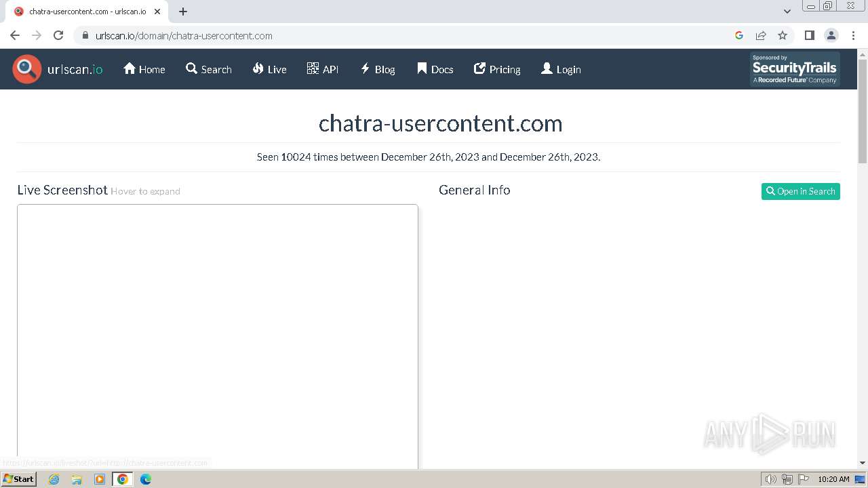Click Open in Search button
The width and height of the screenshot is (868, 488).
click(800, 191)
